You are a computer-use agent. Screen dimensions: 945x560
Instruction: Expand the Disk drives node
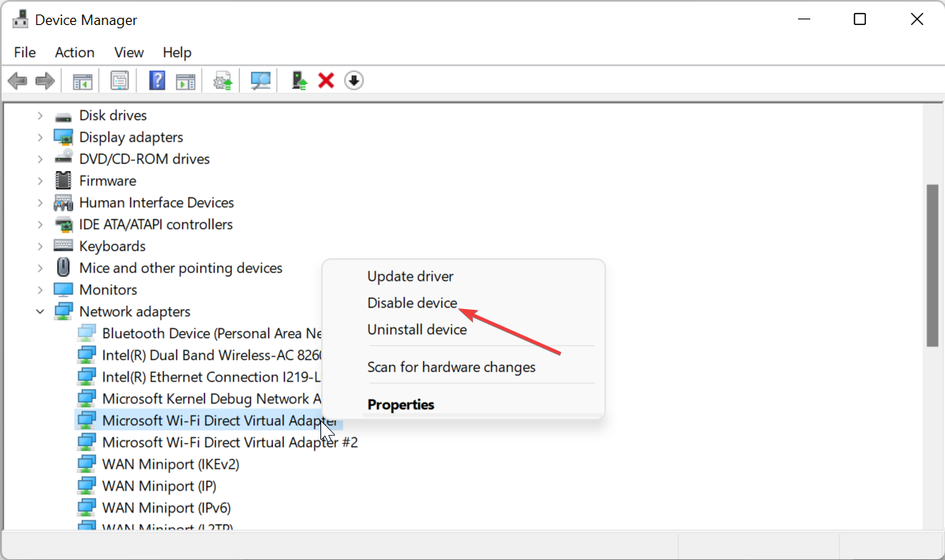click(x=40, y=115)
